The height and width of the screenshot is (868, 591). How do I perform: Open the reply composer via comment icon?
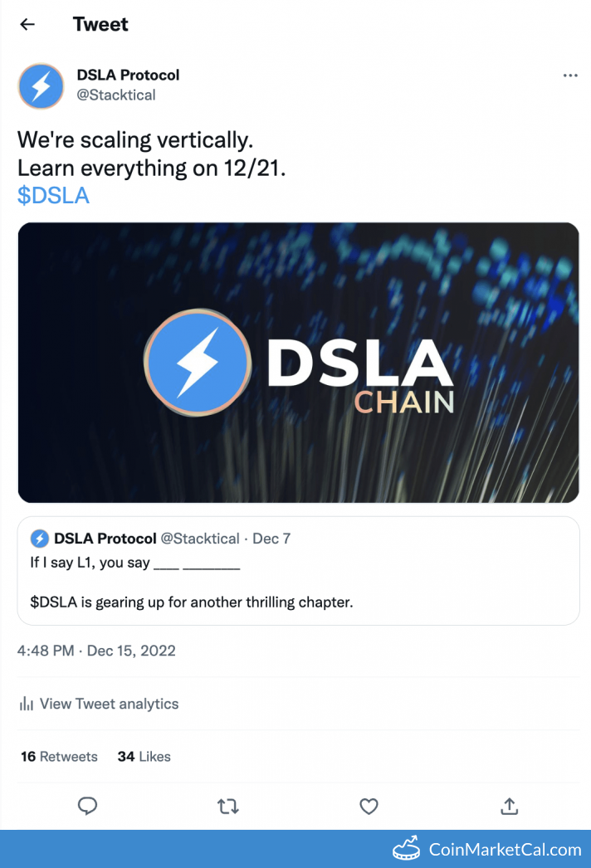coord(88,806)
